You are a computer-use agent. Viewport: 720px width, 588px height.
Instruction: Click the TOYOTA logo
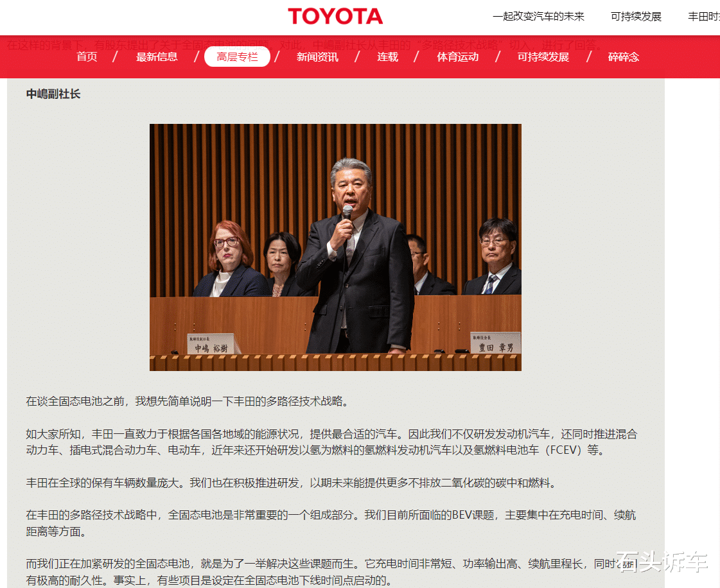[x=335, y=17]
